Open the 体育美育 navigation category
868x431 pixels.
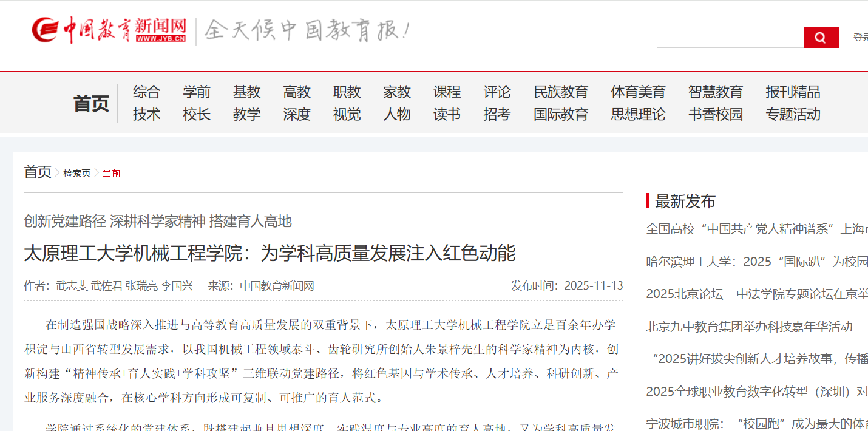[x=638, y=92]
